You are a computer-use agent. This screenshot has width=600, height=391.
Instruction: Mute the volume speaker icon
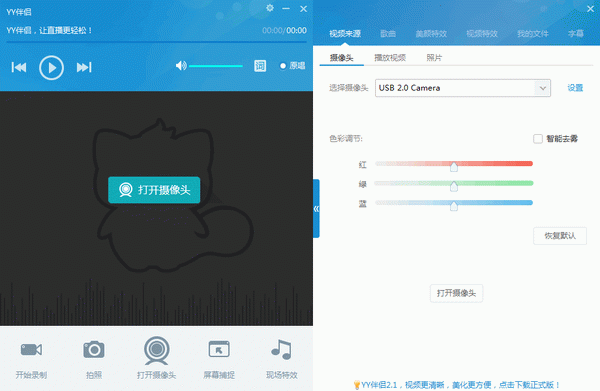click(x=181, y=66)
